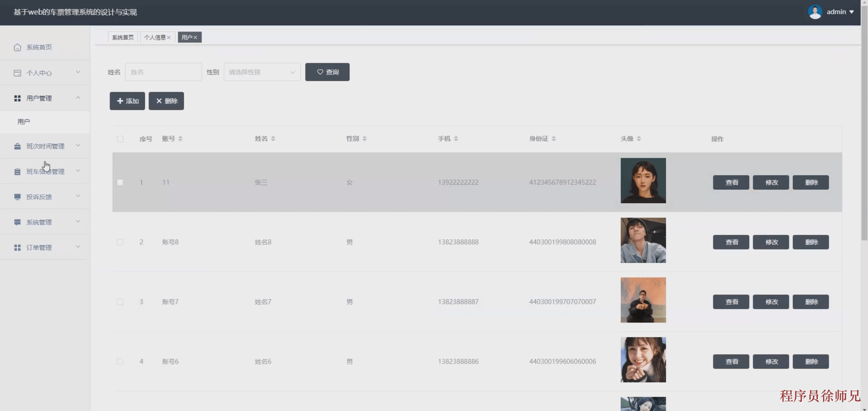
Task: Click phone number 13922222222
Action: 458,183
